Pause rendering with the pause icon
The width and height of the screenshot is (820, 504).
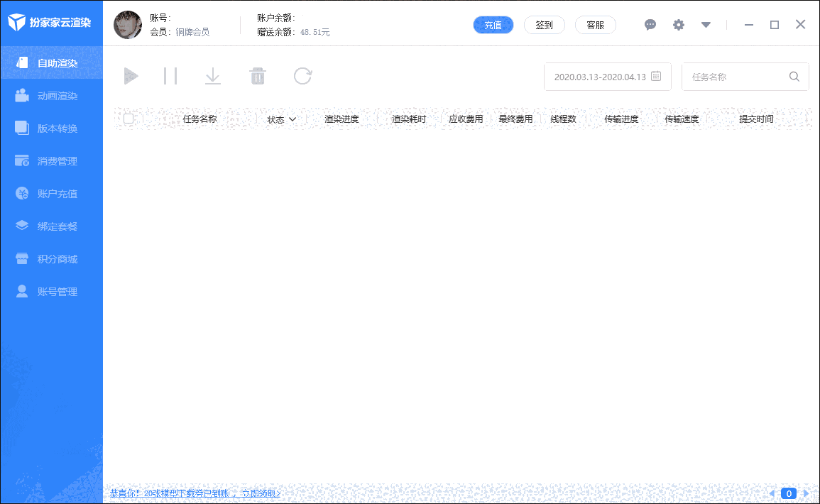coord(170,75)
